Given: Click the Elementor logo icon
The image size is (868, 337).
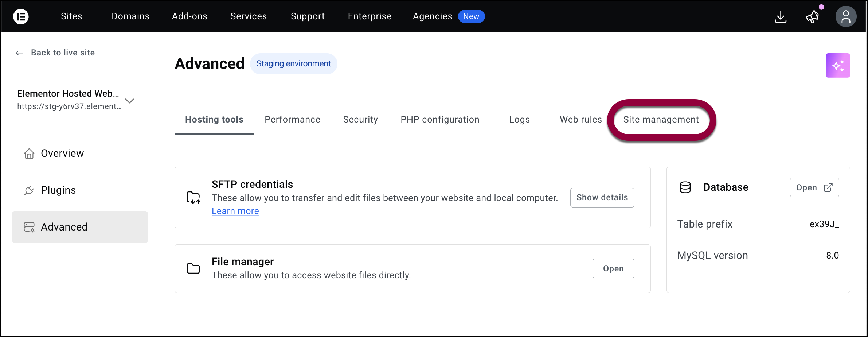Looking at the screenshot, I should click(21, 16).
